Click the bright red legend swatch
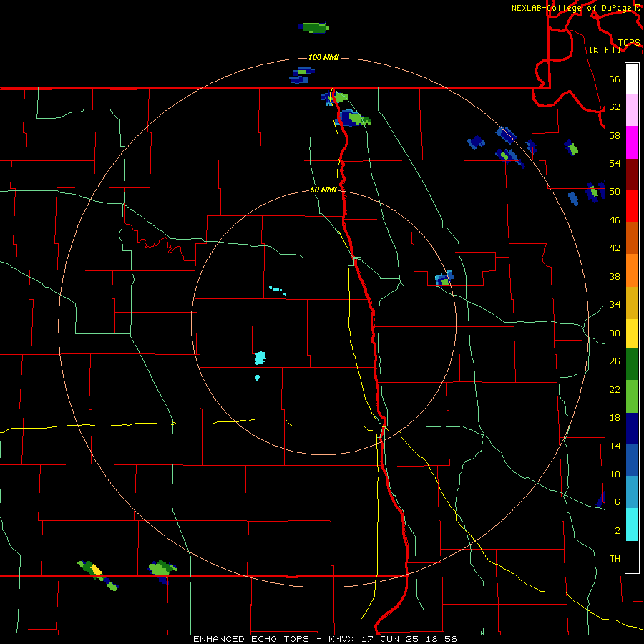This screenshot has width=644, height=644. tap(632, 206)
